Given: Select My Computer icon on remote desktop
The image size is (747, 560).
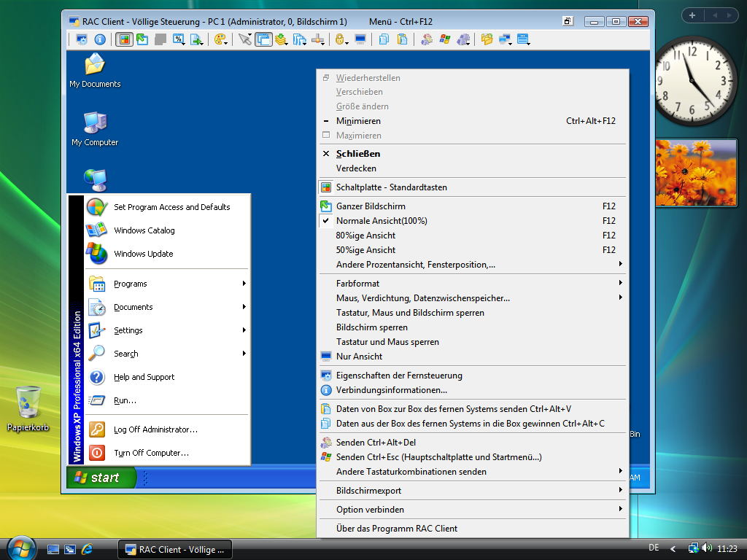Looking at the screenshot, I should 95,129.
